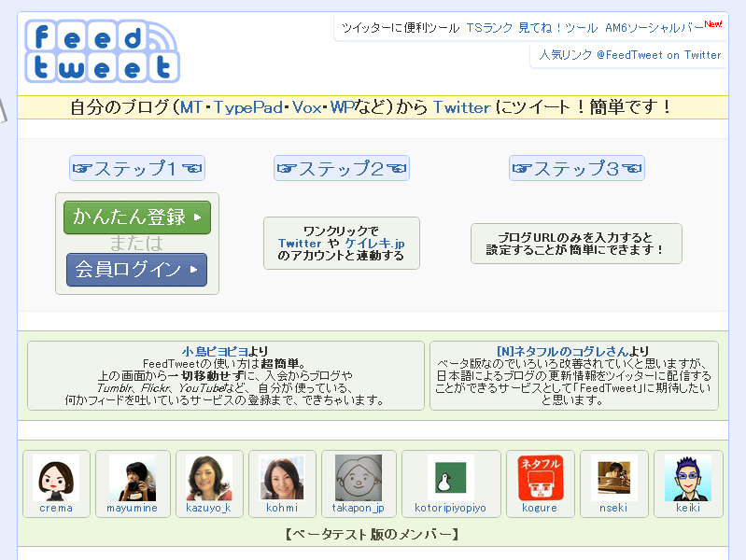Open kazuyo_k username link
Image resolution: width=746 pixels, height=560 pixels.
click(x=209, y=508)
